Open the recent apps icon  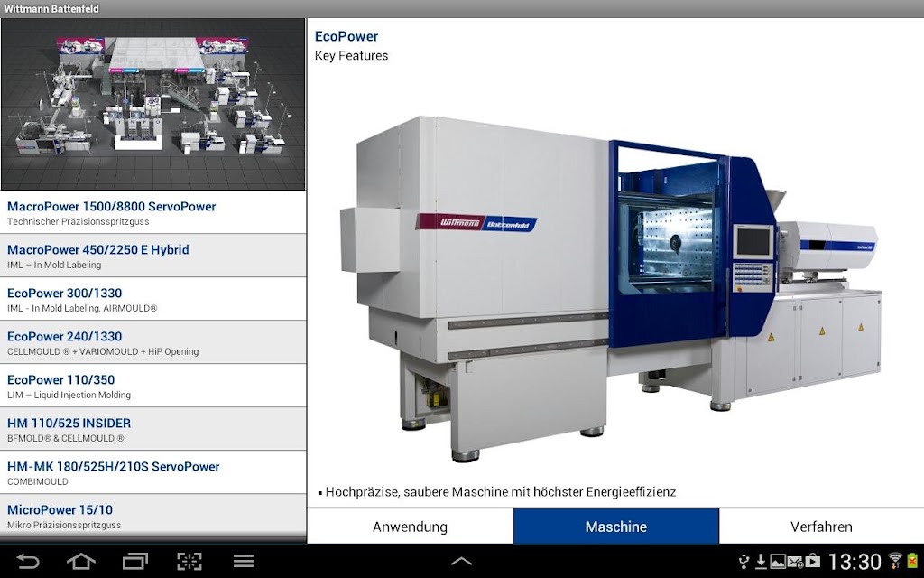click(135, 561)
